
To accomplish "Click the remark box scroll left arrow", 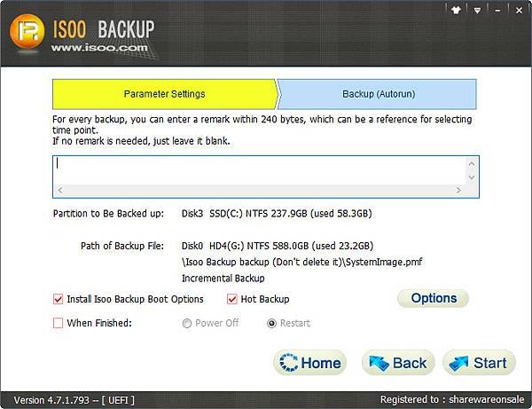I will (60, 190).
